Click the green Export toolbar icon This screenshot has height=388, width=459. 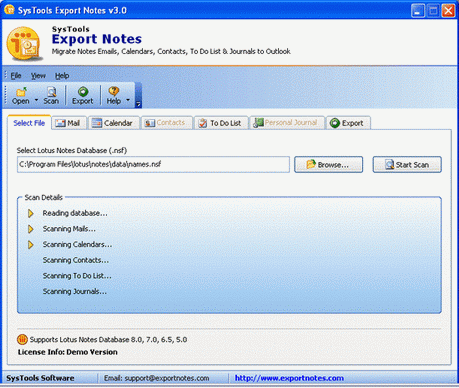click(x=83, y=92)
